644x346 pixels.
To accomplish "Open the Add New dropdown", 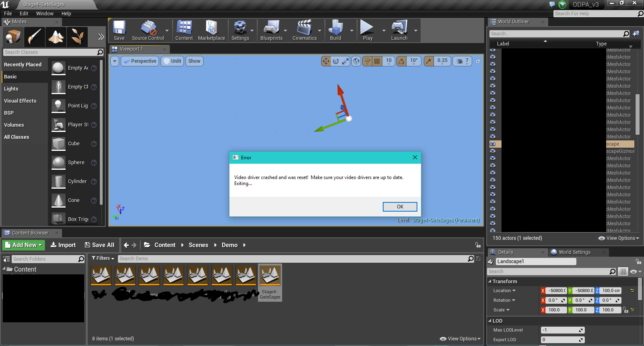I will click(x=23, y=245).
